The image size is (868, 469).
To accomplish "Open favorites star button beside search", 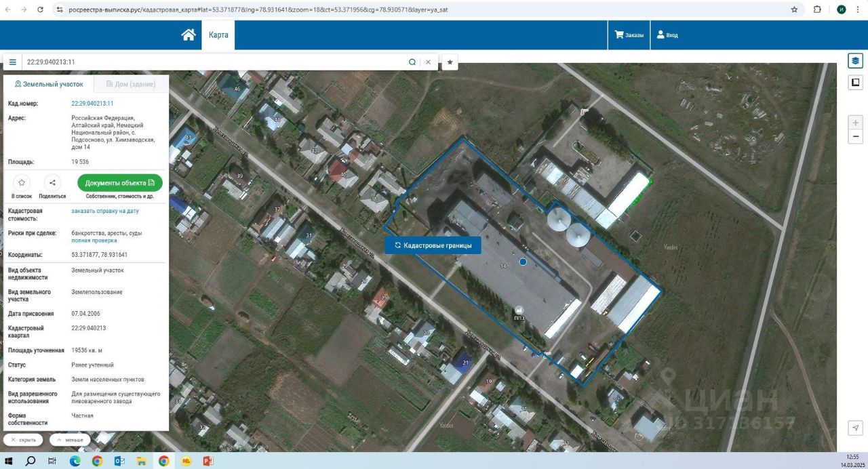I will click(450, 62).
